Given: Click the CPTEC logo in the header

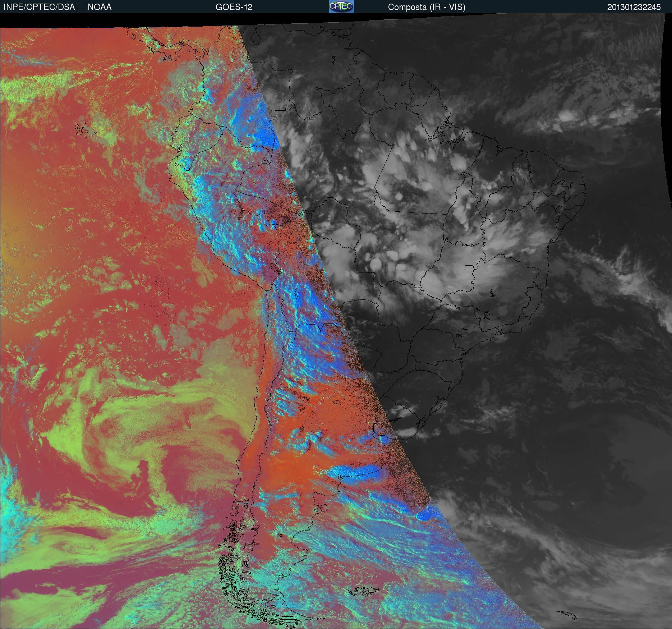Looking at the screenshot, I should 341,6.
